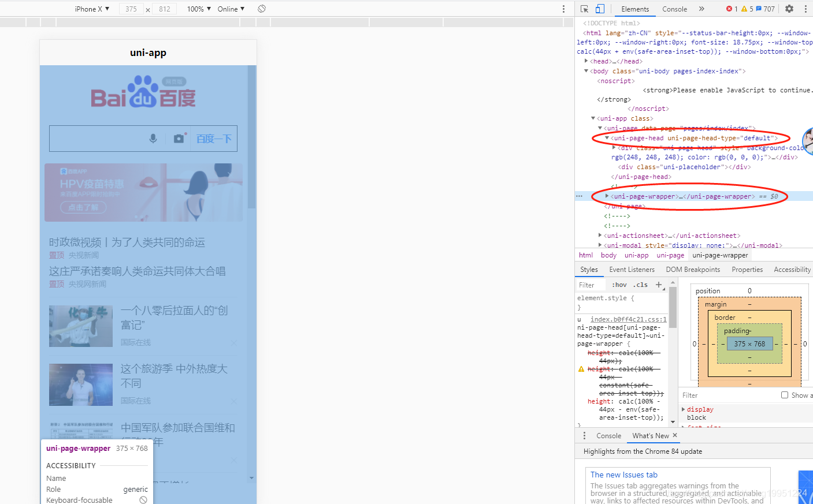Toggle the .cls class editor
813x504 pixels.
(x=640, y=285)
